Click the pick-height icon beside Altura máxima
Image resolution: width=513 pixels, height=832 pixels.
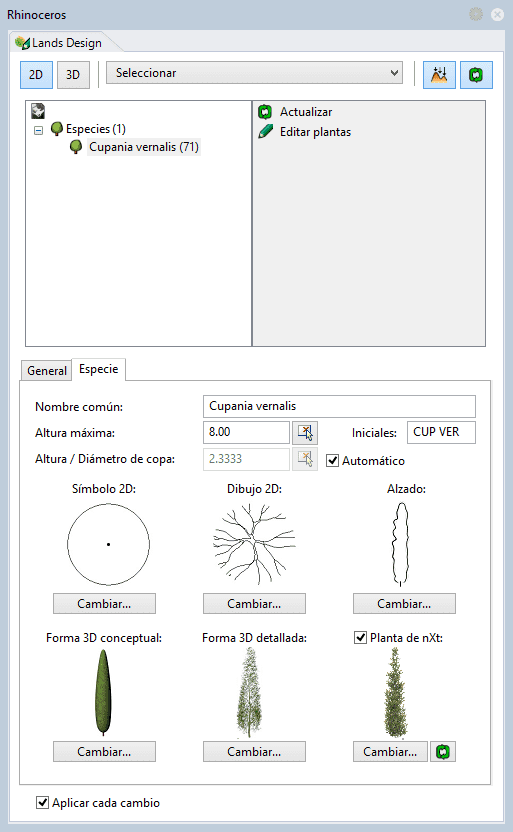pyautogui.click(x=305, y=432)
